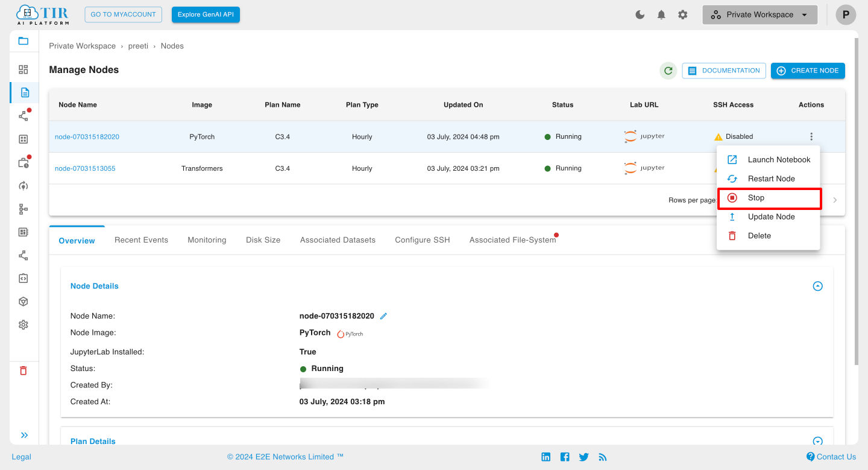The image size is (868, 470).
Task: Toggle dark mode moon icon
Action: [640, 14]
